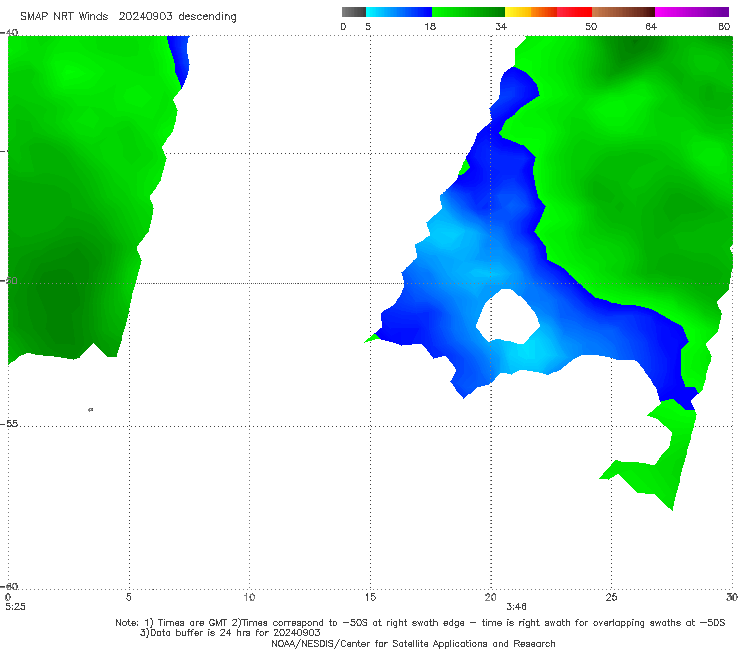Image resolution: width=740 pixels, height=650 pixels.
Task: Click the longitude axis label '5'
Action: (128, 597)
